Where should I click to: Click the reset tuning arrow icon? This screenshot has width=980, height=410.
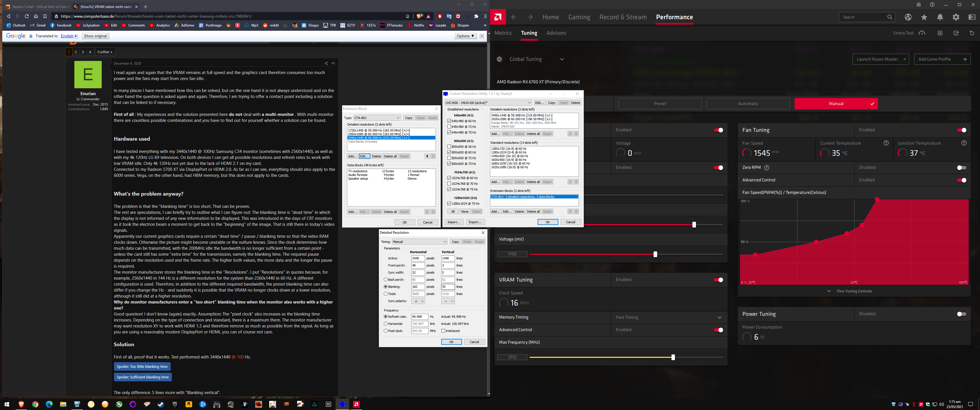[972, 33]
